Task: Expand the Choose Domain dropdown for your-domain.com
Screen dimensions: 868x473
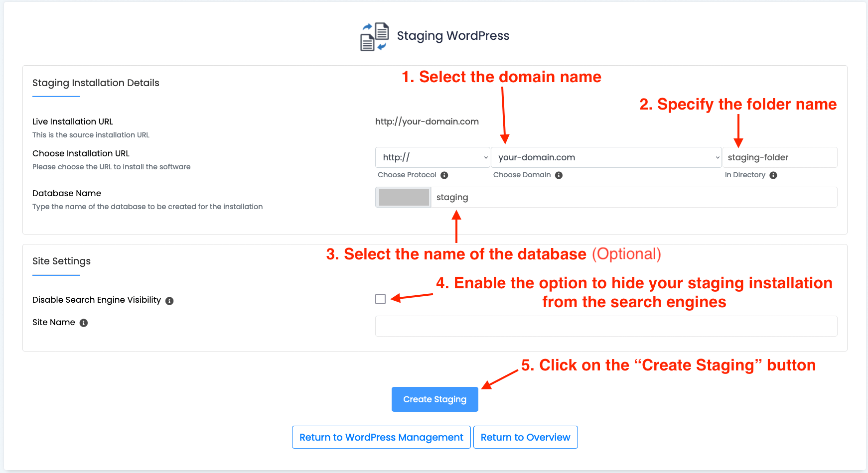Action: [x=606, y=157]
